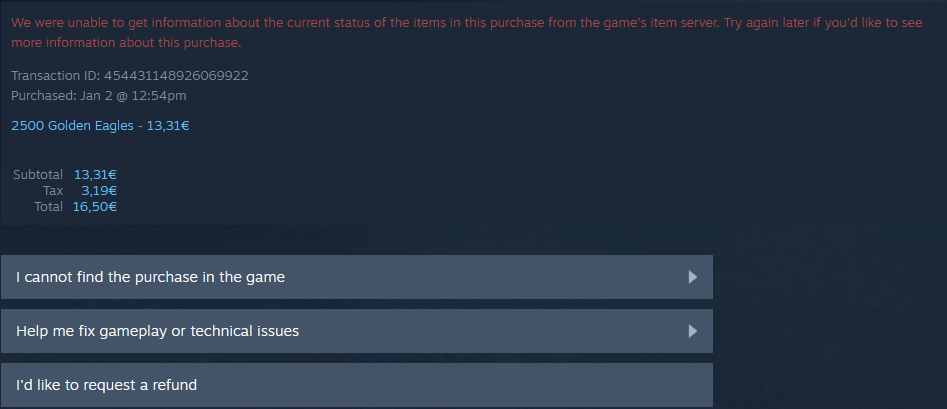This screenshot has width=947, height=409.
Task: Click the Subtotal amount 13,31€
Action: click(x=95, y=175)
